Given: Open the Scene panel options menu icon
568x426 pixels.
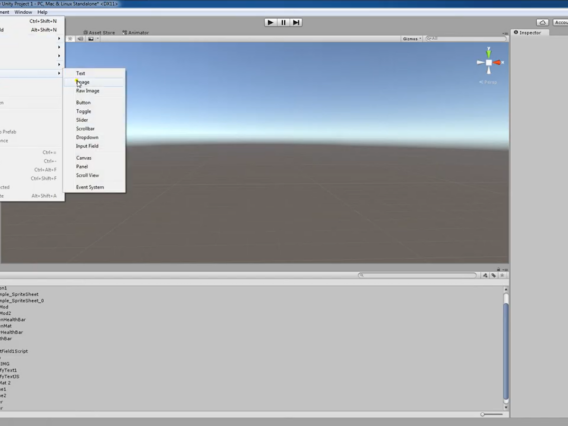Looking at the screenshot, I should pyautogui.click(x=505, y=33).
